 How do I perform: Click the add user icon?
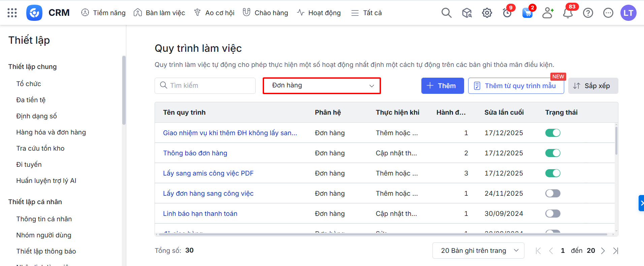click(548, 13)
